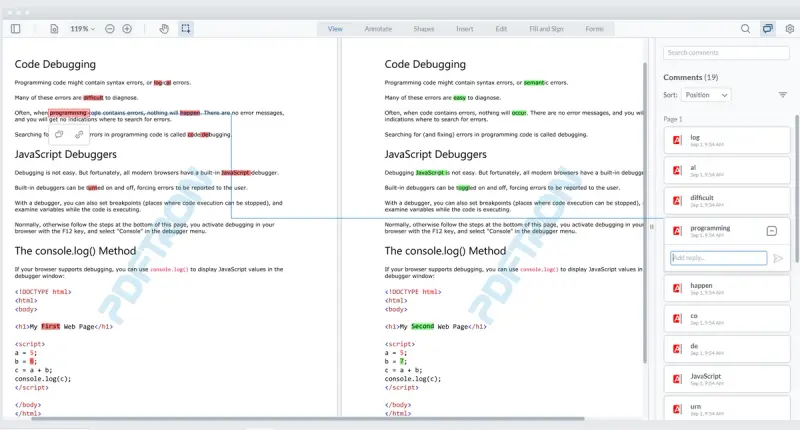Click the red highlighted word 'First'
800x430 pixels.
tap(51, 326)
